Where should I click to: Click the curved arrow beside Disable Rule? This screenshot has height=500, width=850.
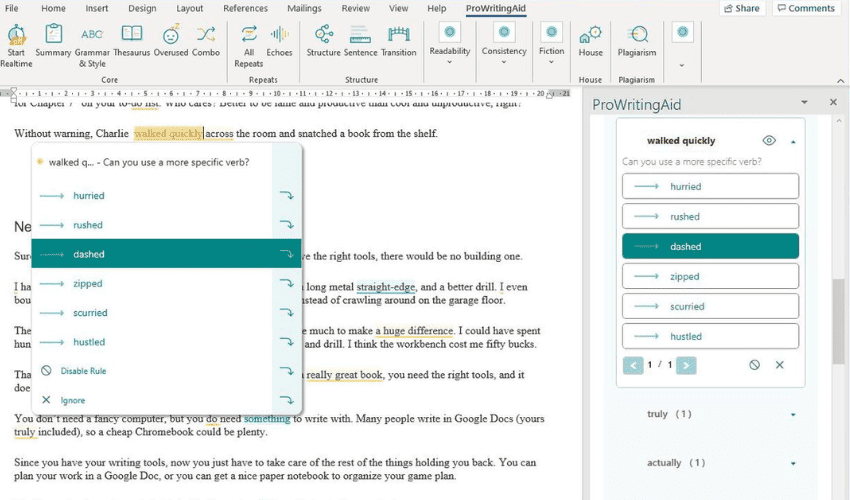click(287, 371)
